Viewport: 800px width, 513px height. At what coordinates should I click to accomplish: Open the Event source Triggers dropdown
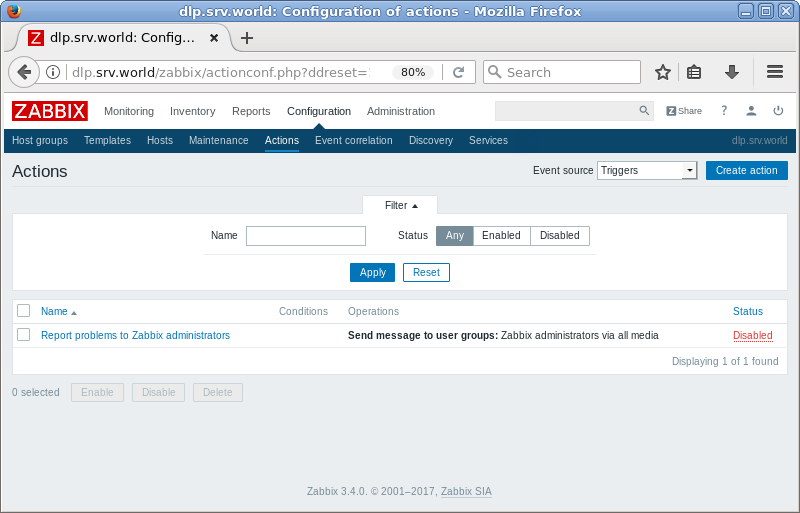pyautogui.click(x=647, y=170)
